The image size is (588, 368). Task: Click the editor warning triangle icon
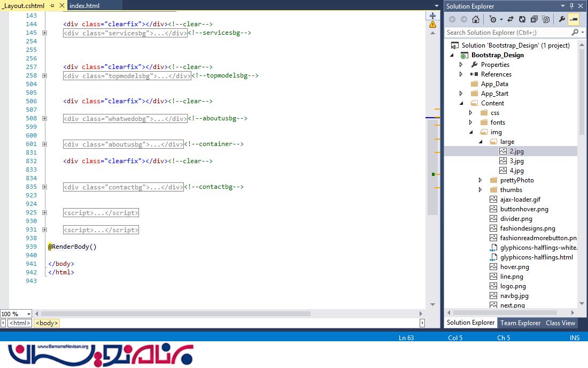tap(432, 24)
